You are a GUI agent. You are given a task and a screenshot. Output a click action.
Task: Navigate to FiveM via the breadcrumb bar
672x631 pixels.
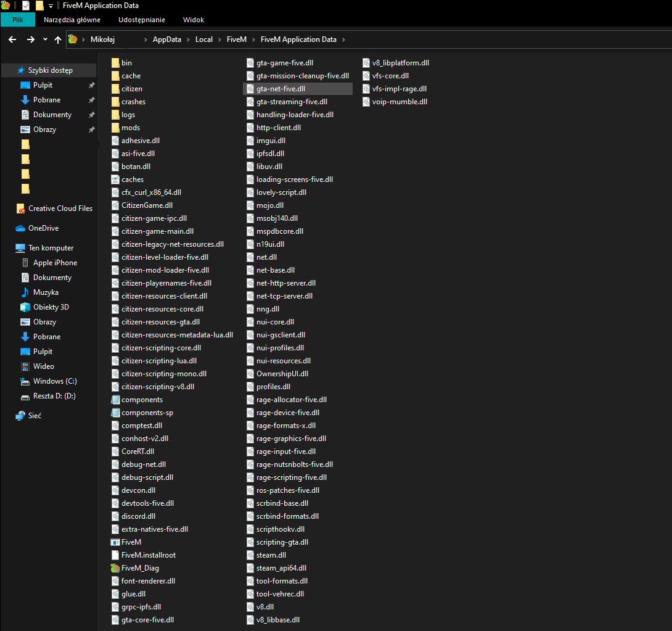tap(237, 39)
